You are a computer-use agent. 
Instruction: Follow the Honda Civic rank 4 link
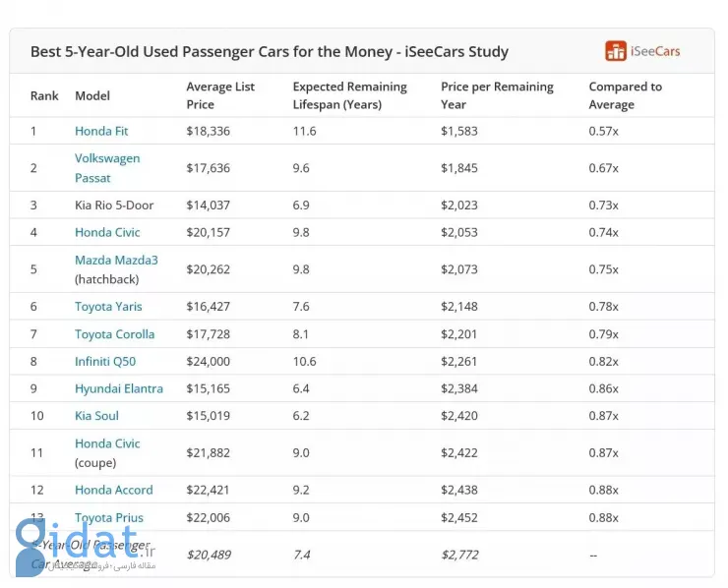click(107, 232)
